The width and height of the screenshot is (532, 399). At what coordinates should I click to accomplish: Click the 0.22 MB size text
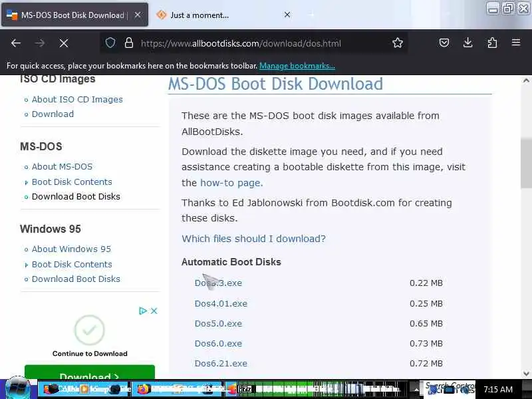tap(426, 283)
